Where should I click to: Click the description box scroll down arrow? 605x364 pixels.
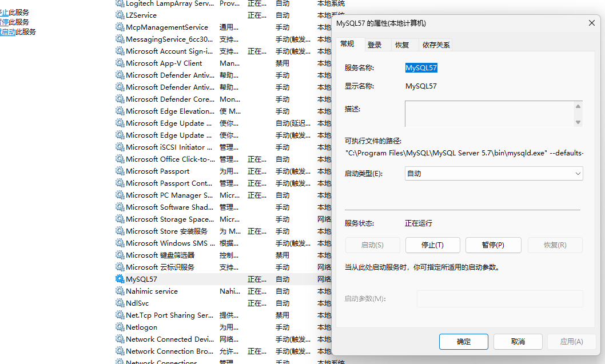click(x=578, y=122)
